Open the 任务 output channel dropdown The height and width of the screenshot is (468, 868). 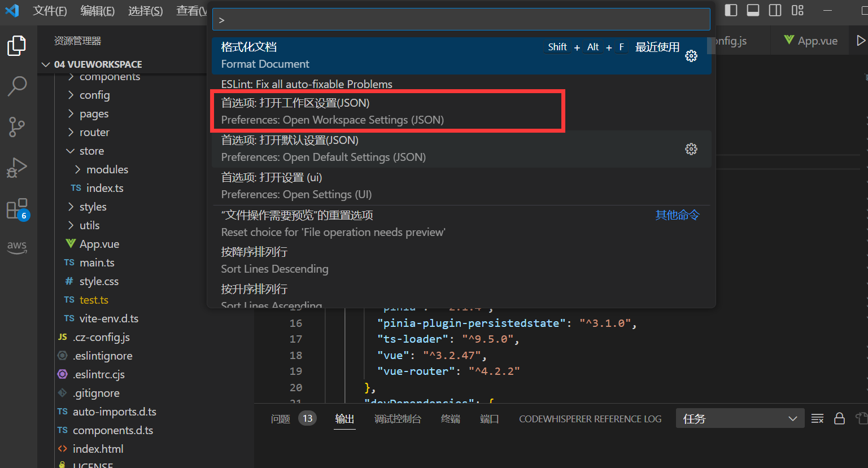(x=740, y=418)
